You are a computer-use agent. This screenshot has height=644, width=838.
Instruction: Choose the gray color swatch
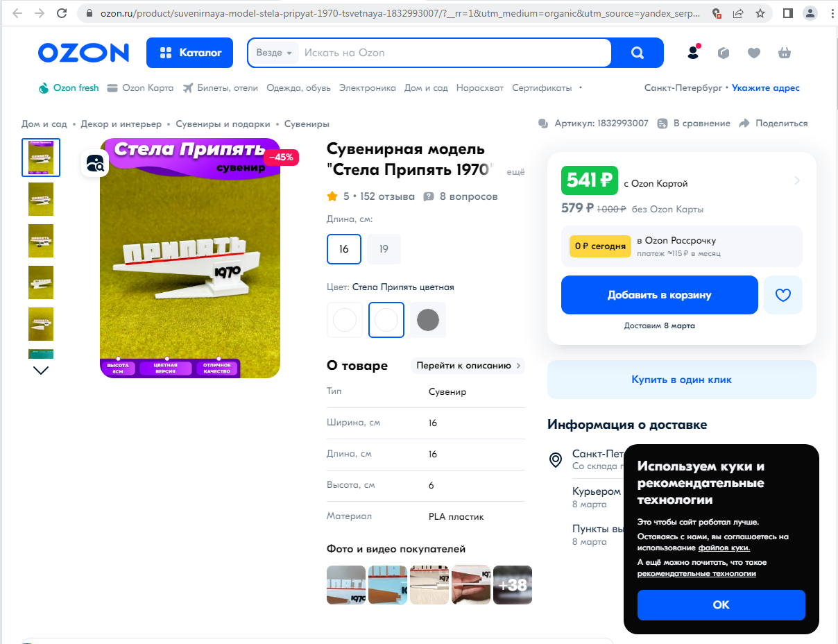428,320
